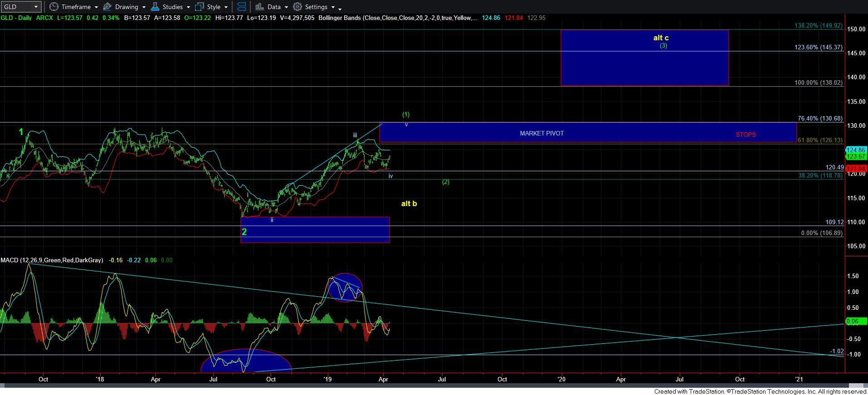868x395 pixels.
Task: Click the wave 'iv' label
Action: (390, 176)
